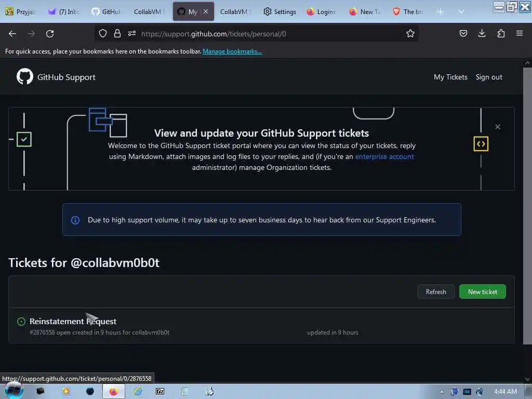Click the info icon in support volume notice

(75, 220)
